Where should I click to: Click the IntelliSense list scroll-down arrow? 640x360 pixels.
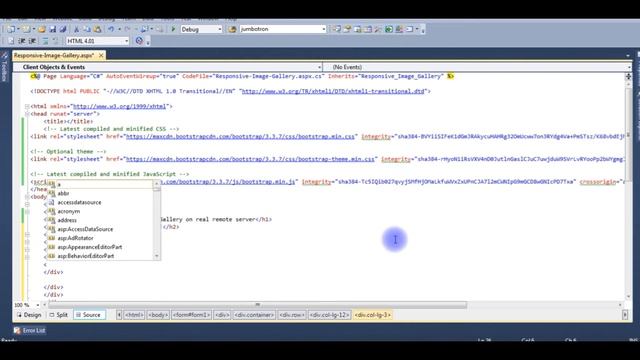(x=157, y=256)
